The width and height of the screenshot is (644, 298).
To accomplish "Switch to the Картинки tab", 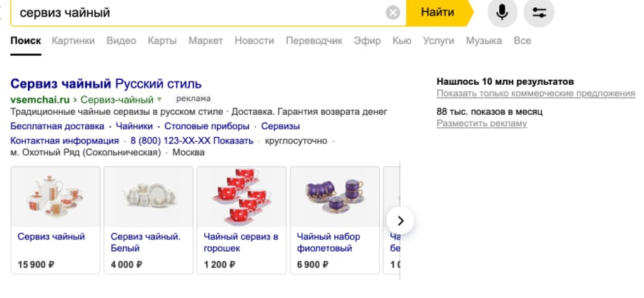I will [x=74, y=41].
